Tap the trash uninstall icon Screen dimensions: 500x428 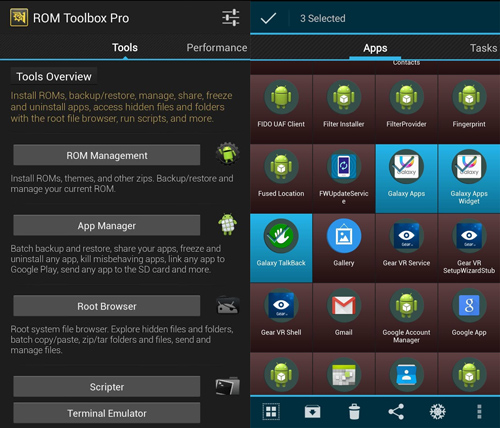click(354, 412)
